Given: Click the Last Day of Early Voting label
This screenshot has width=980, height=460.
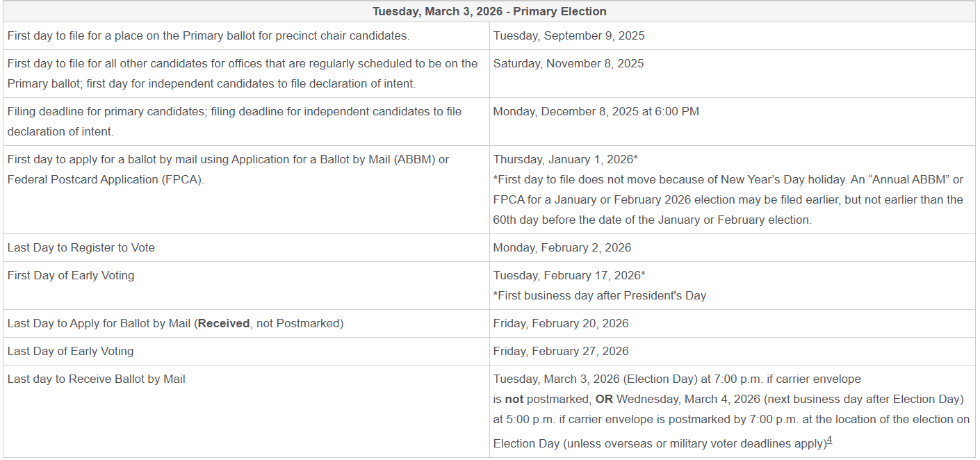Looking at the screenshot, I should [70, 351].
